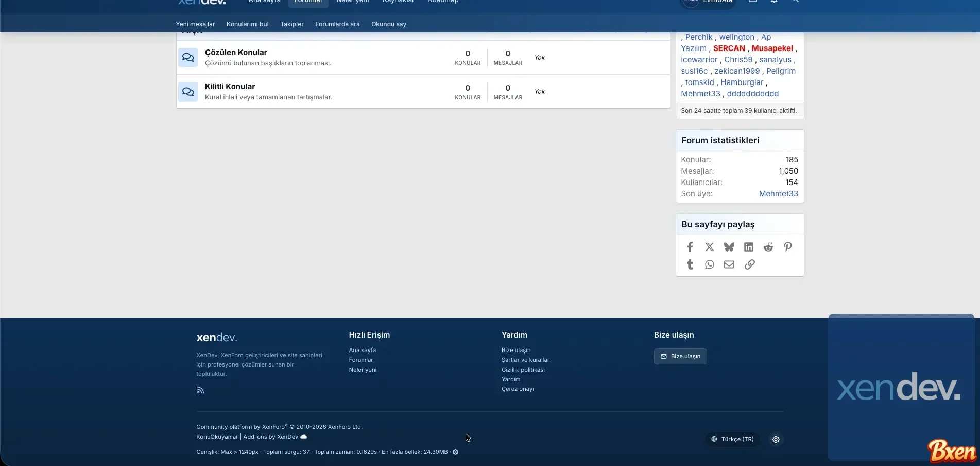Share the page via X (Twitter)
The height and width of the screenshot is (466, 980).
(x=709, y=247)
